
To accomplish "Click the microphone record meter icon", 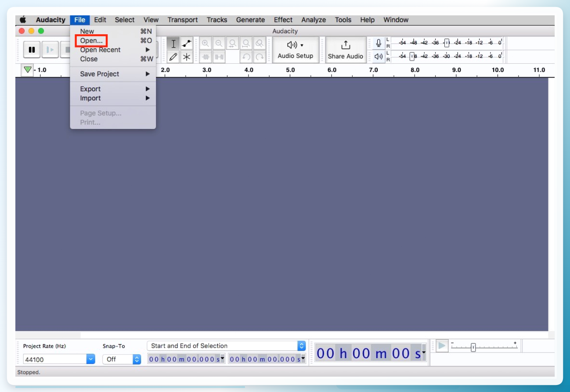I will tap(379, 43).
